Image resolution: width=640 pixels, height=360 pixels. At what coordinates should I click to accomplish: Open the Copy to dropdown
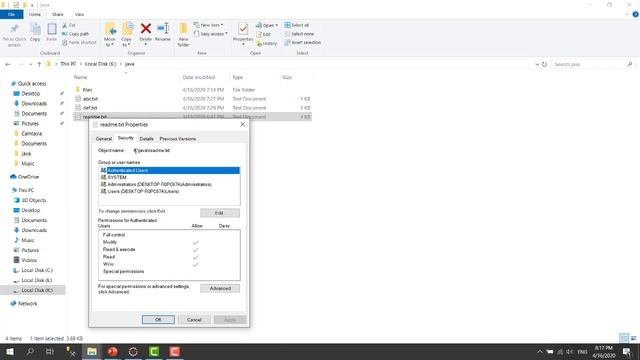[x=127, y=35]
